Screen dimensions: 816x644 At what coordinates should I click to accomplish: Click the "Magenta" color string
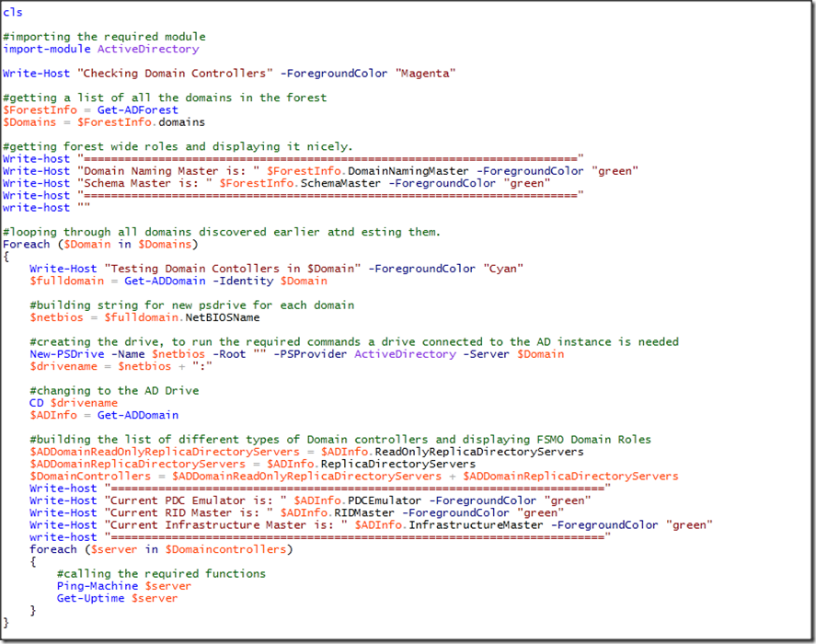[x=424, y=73]
